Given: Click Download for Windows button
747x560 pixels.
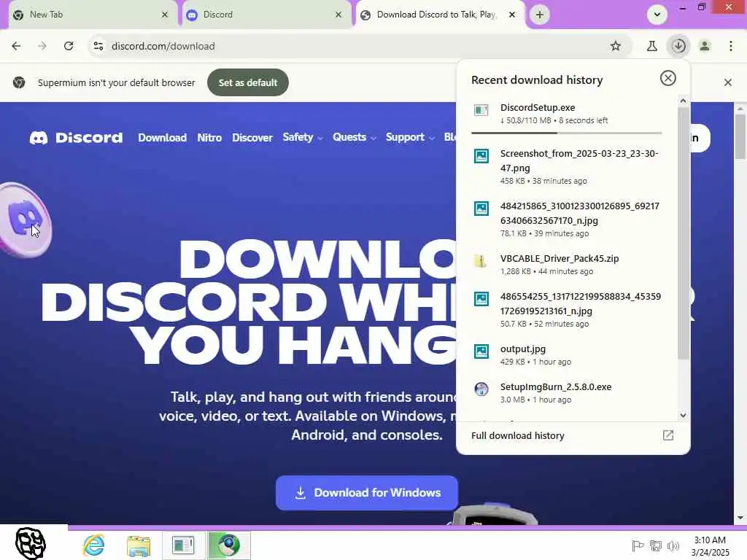Looking at the screenshot, I should tap(367, 493).
